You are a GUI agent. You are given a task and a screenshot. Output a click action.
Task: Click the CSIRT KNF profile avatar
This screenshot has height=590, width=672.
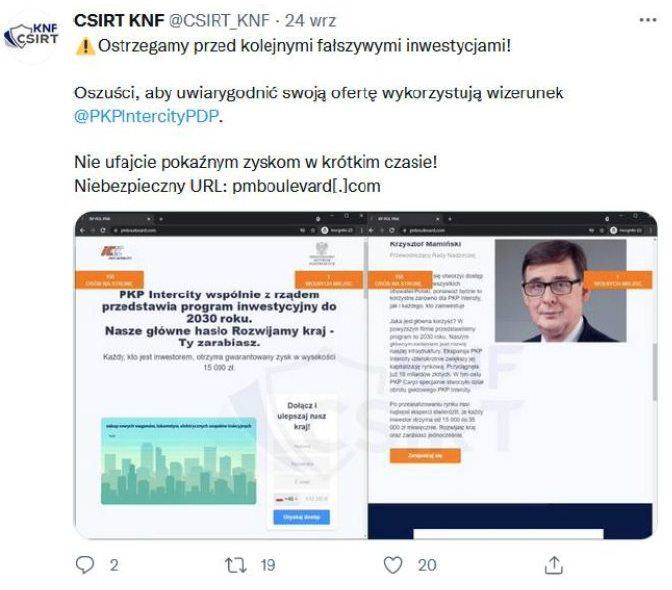coord(31,36)
